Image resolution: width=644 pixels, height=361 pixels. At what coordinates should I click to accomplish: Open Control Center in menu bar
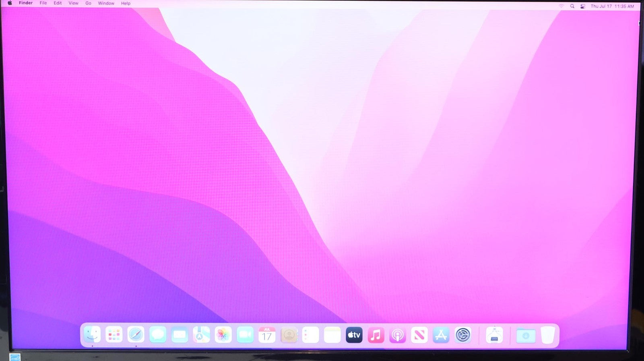(x=582, y=6)
